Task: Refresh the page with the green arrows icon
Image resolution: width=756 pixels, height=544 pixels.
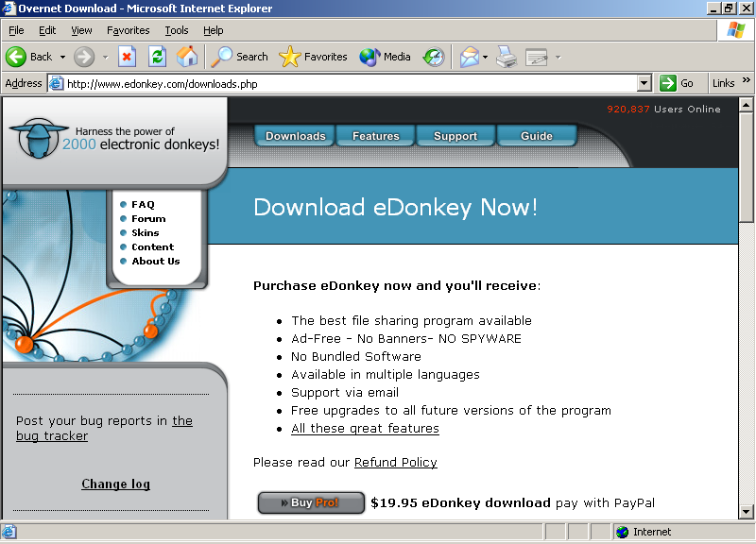Action: coord(157,57)
